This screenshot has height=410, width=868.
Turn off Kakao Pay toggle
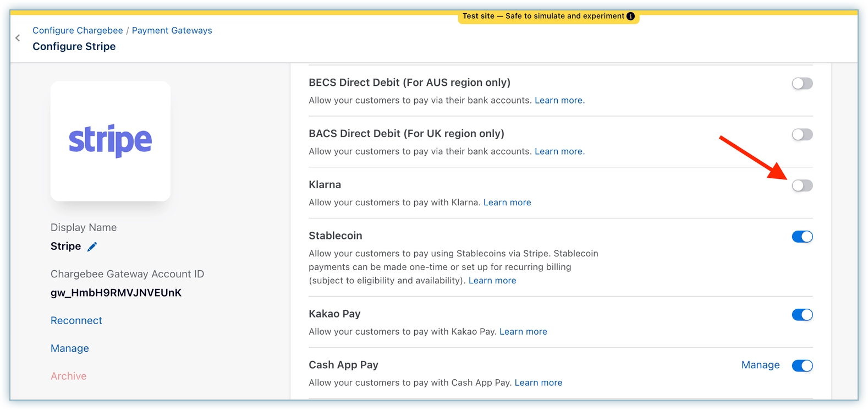coord(802,315)
